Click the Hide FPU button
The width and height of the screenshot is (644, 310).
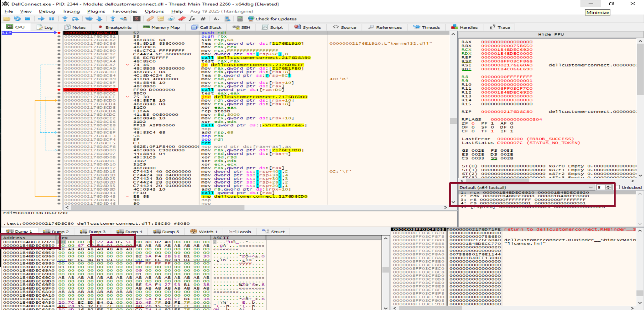click(x=551, y=34)
